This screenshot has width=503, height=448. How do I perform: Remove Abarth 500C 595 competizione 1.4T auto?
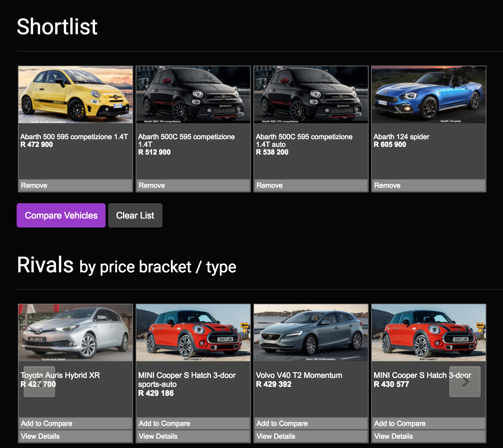click(x=311, y=185)
